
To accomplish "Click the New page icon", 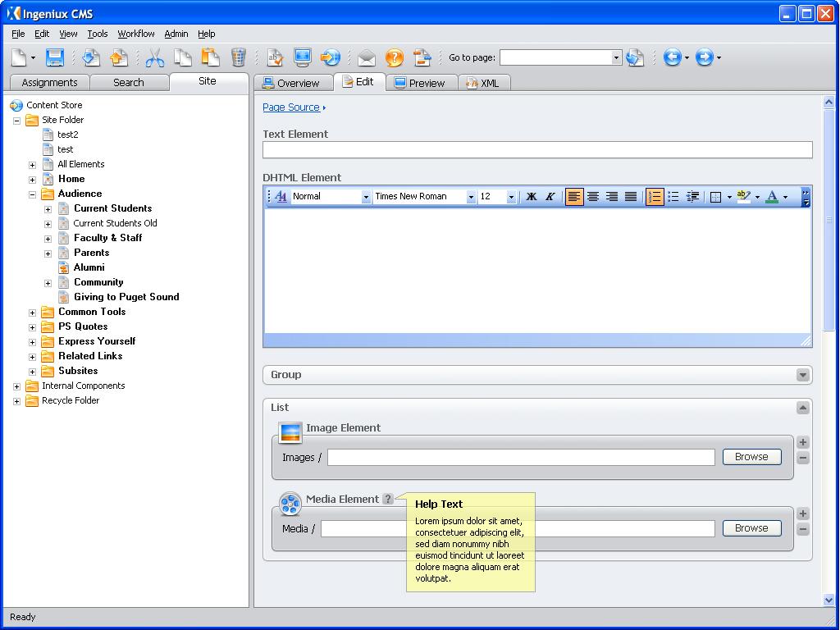I will click(x=20, y=57).
